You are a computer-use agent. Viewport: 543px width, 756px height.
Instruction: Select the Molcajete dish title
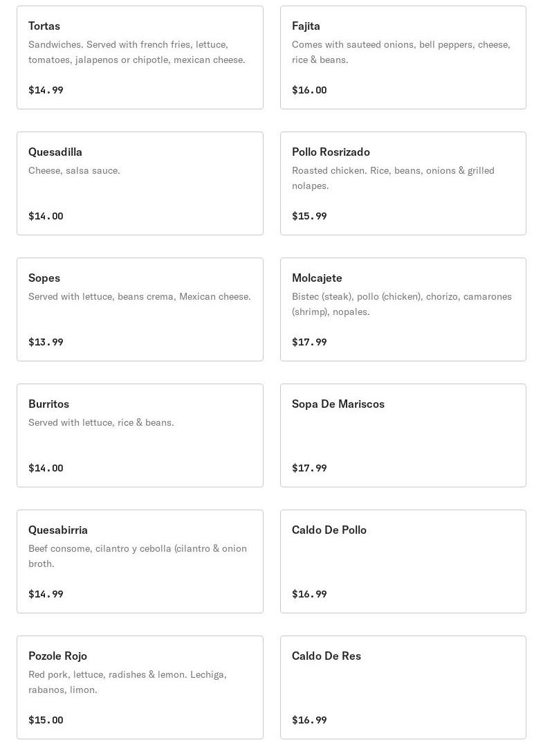tap(317, 278)
